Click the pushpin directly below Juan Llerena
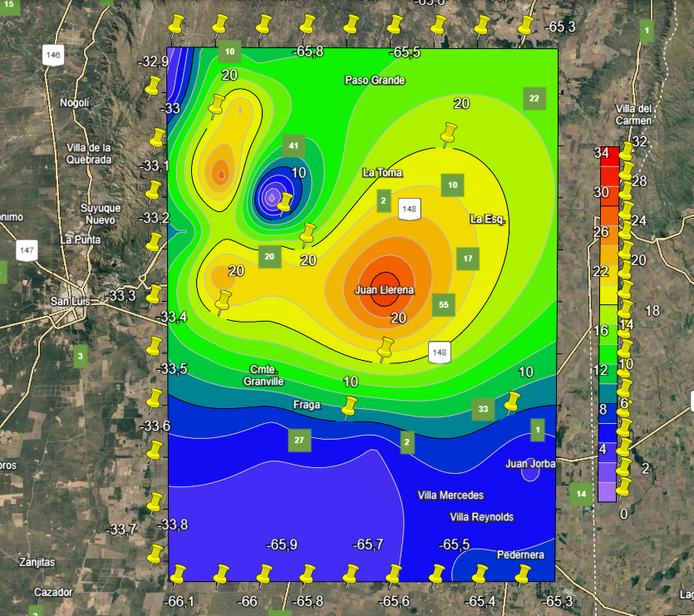 point(385,351)
